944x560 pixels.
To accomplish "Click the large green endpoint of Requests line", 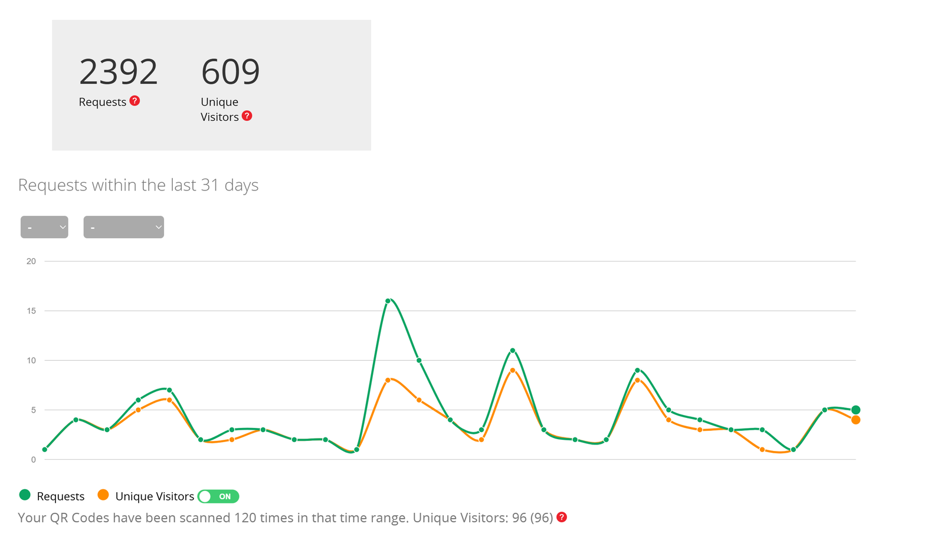I will [x=855, y=410].
